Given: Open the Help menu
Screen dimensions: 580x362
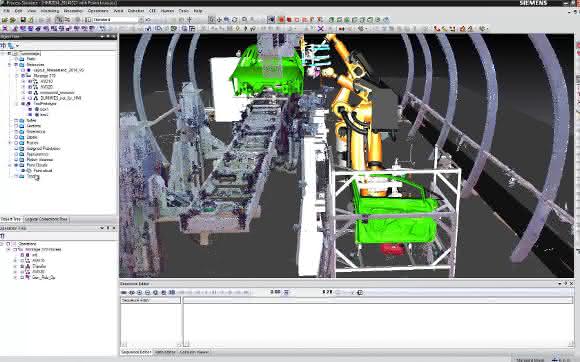Looking at the screenshot, I should [198, 11].
